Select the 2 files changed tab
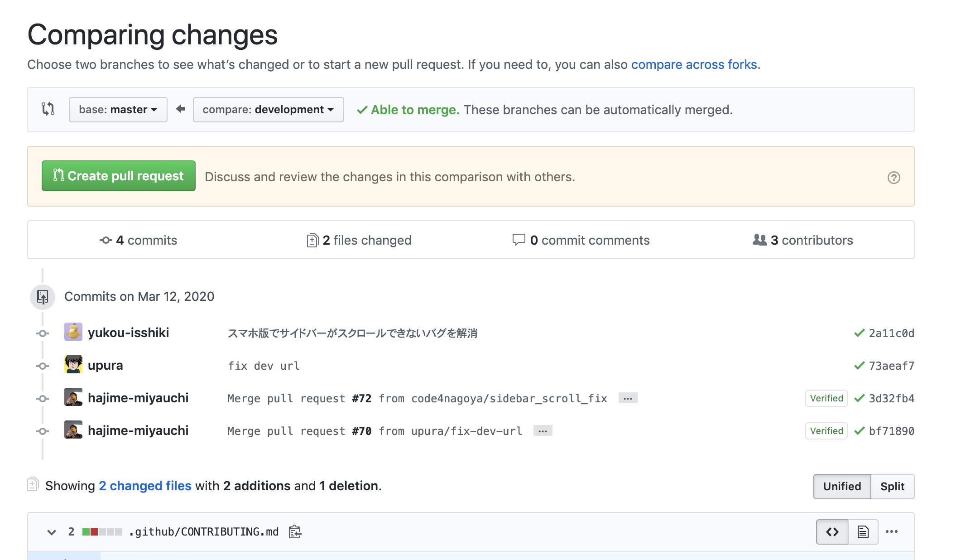This screenshot has width=980, height=560. 359,240
